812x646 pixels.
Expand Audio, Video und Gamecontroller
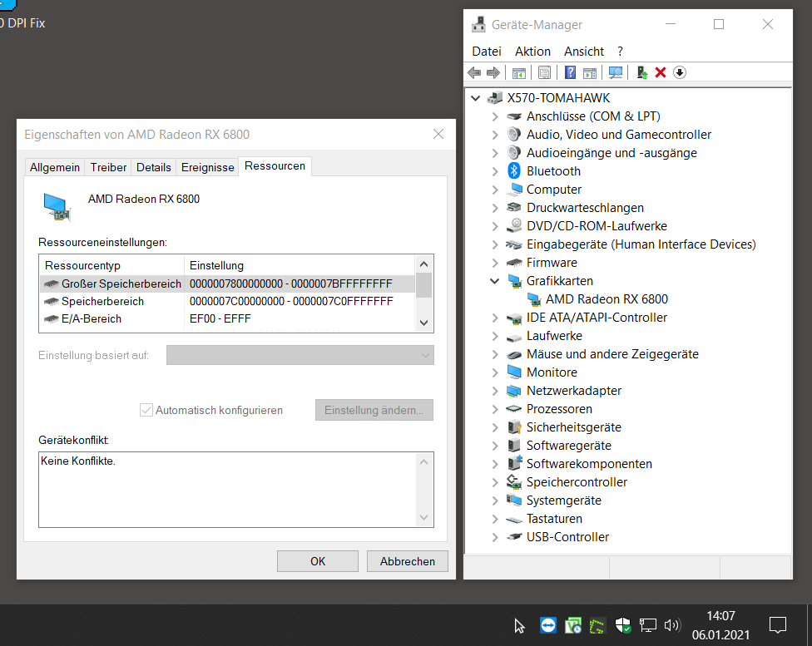(x=495, y=135)
